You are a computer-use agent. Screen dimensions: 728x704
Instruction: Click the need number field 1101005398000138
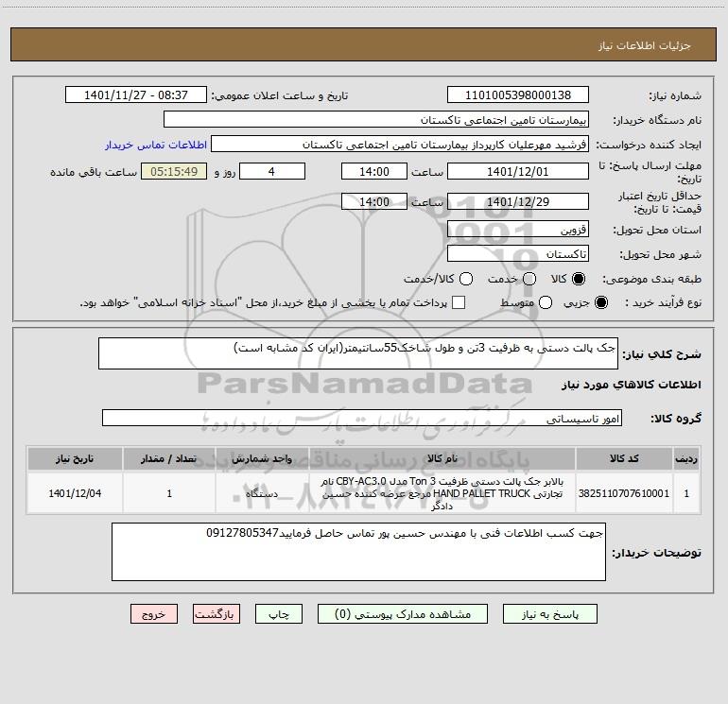tap(518, 94)
